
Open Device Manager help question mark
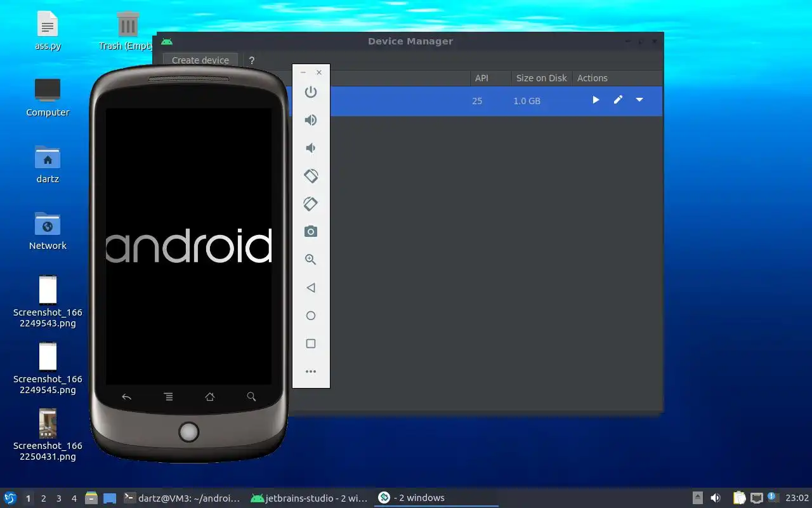point(252,60)
